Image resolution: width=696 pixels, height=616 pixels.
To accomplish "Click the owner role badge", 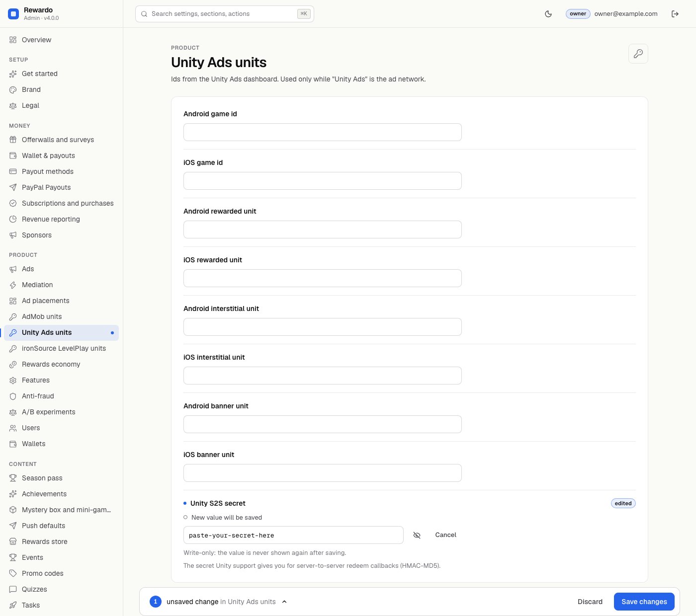I will (578, 14).
